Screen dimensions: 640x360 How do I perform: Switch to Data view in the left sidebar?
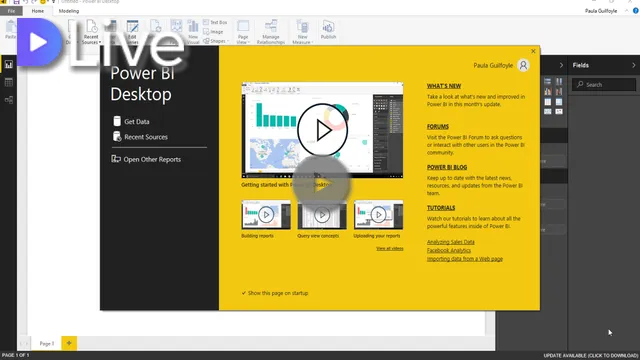coord(9,82)
